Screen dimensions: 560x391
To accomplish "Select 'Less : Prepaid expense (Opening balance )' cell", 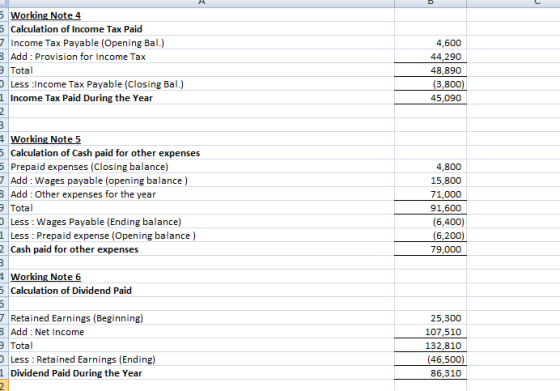I will coord(201,236).
